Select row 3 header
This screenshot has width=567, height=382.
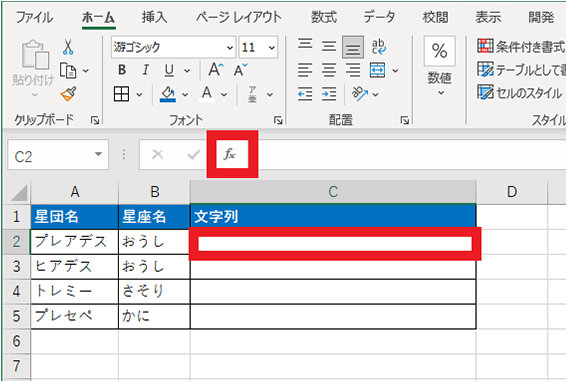point(16,267)
